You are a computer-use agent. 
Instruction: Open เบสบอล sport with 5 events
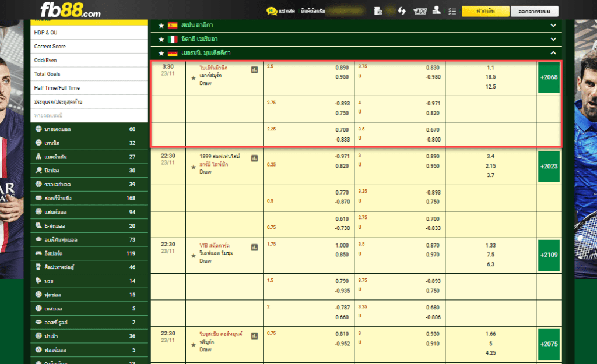[89, 309]
